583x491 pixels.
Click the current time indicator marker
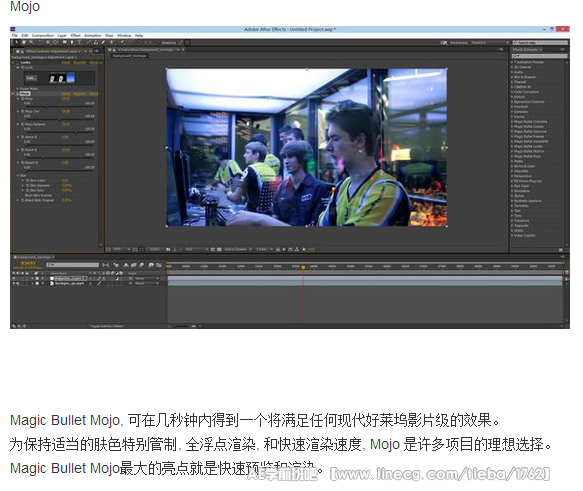(303, 267)
